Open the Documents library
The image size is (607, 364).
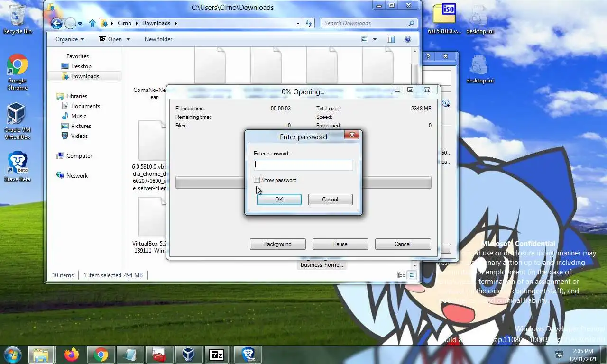(x=85, y=106)
